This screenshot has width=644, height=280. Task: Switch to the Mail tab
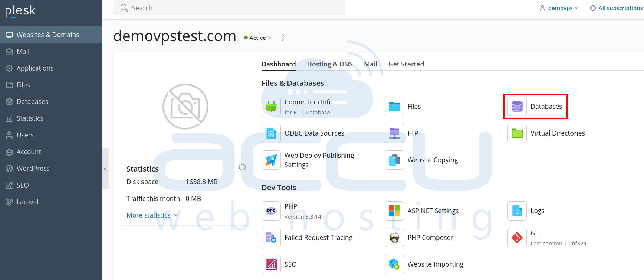click(371, 64)
